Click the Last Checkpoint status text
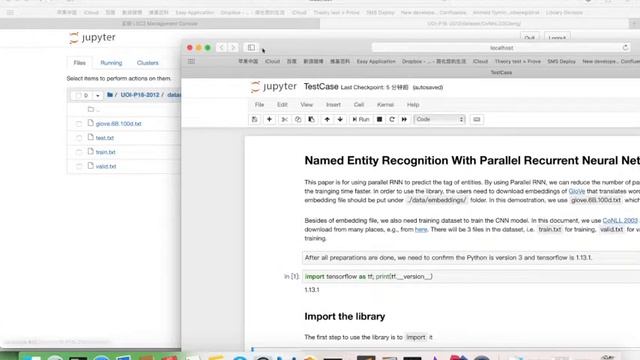The height and width of the screenshot is (360, 640). pyautogui.click(x=374, y=87)
